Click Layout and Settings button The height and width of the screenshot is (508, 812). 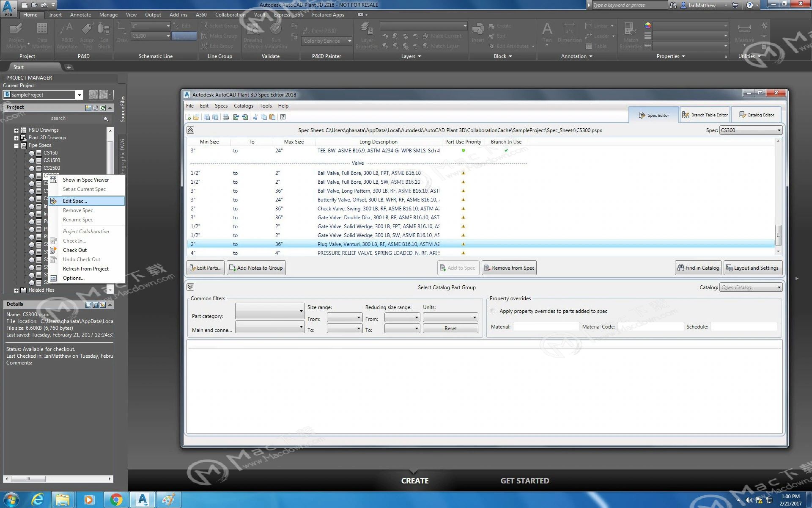click(x=753, y=268)
